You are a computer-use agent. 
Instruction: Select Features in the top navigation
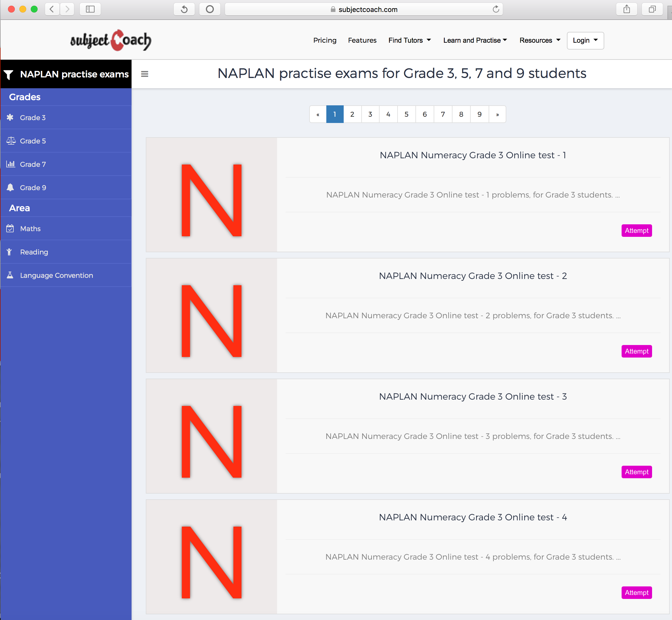pos(362,40)
